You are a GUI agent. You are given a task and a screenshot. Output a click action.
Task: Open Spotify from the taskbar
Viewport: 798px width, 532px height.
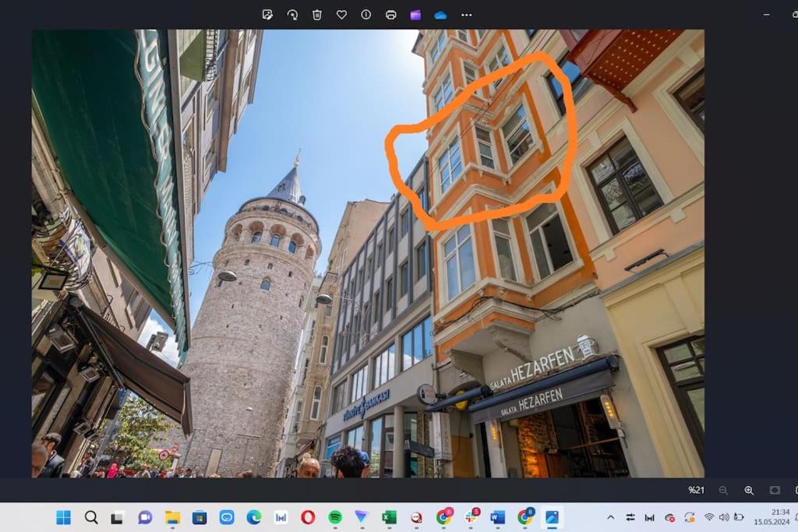click(x=335, y=518)
